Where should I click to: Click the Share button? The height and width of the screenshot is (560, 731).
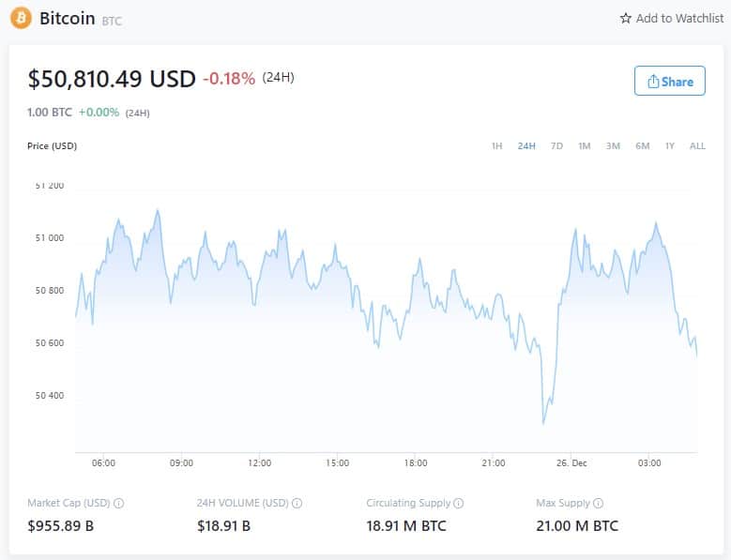point(669,81)
